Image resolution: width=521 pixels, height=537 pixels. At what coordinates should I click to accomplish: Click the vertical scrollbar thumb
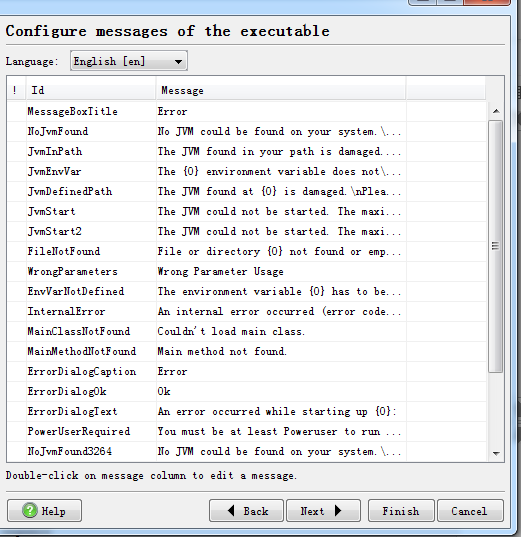(496, 246)
